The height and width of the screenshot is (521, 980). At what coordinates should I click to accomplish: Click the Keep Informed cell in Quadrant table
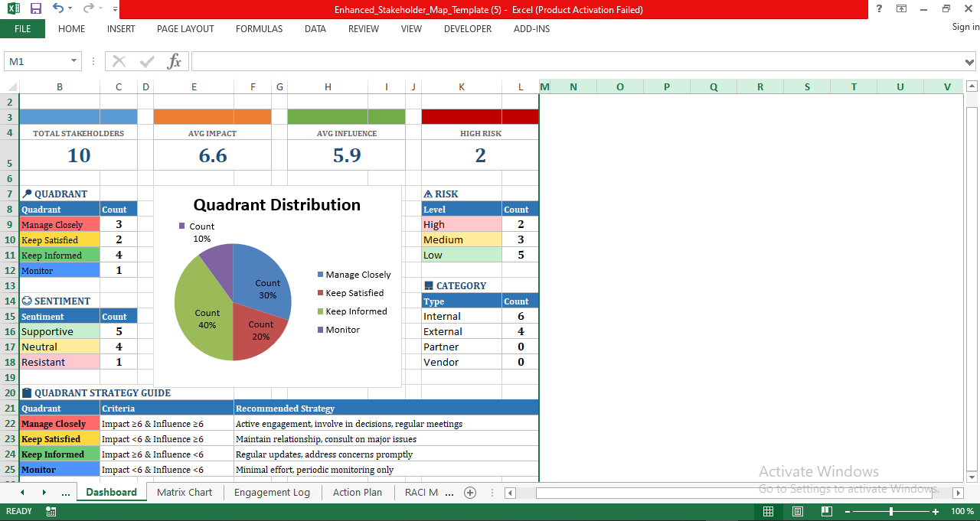point(60,255)
